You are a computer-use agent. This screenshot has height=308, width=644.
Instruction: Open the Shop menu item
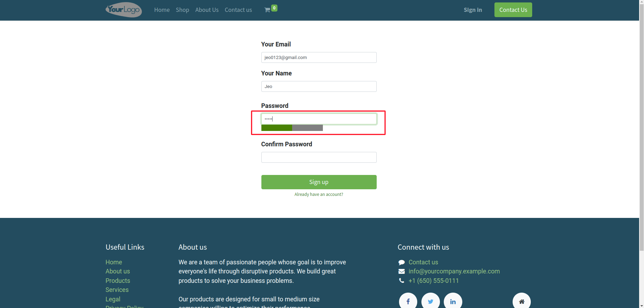[x=182, y=10]
